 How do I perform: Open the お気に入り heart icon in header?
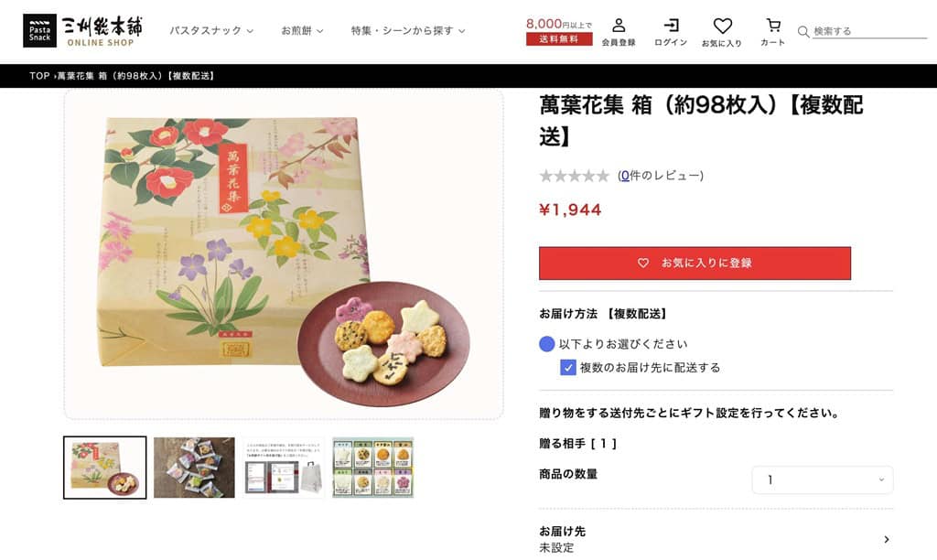click(x=723, y=26)
